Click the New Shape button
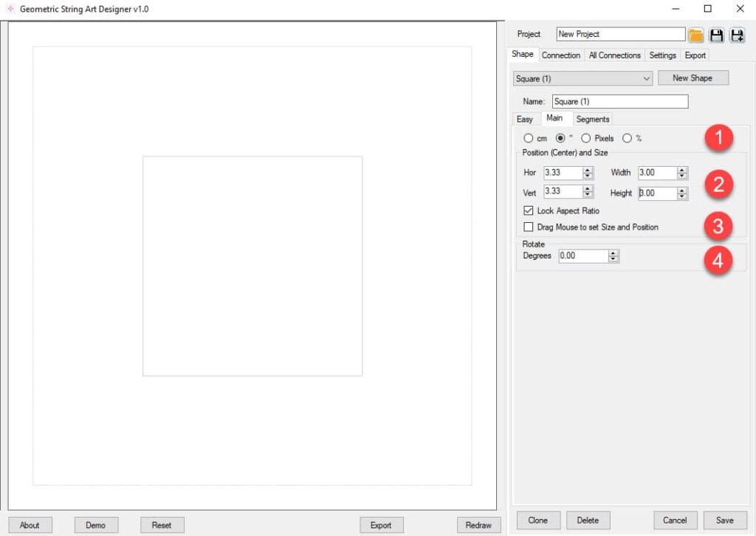The width and height of the screenshot is (756, 536). tap(693, 78)
